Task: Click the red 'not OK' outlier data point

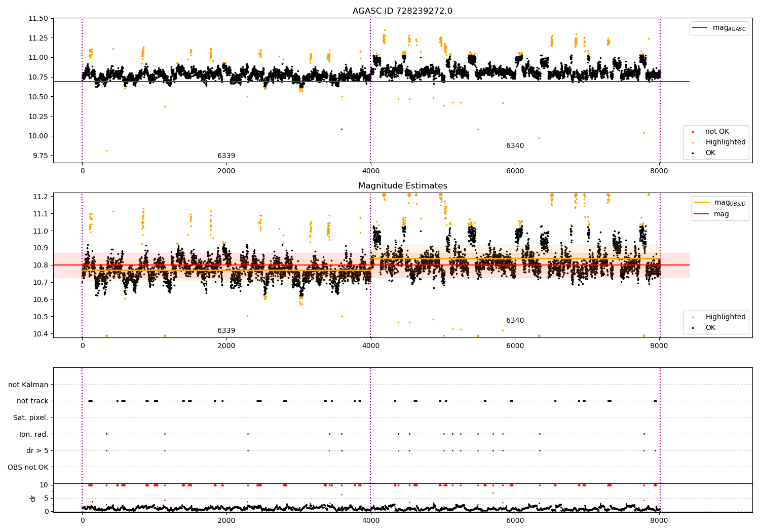Action: 341,129
